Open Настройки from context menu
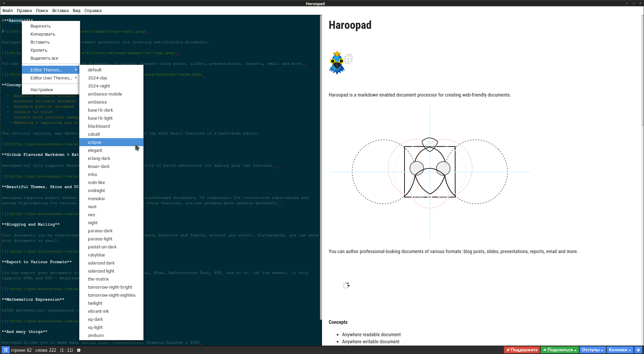The height and width of the screenshot is (354, 644). [51, 90]
